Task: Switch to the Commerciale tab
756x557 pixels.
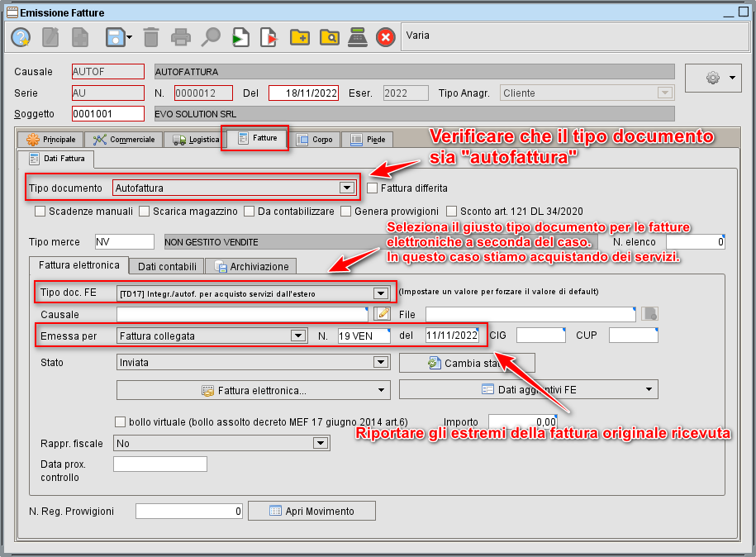Action: pyautogui.click(x=125, y=139)
